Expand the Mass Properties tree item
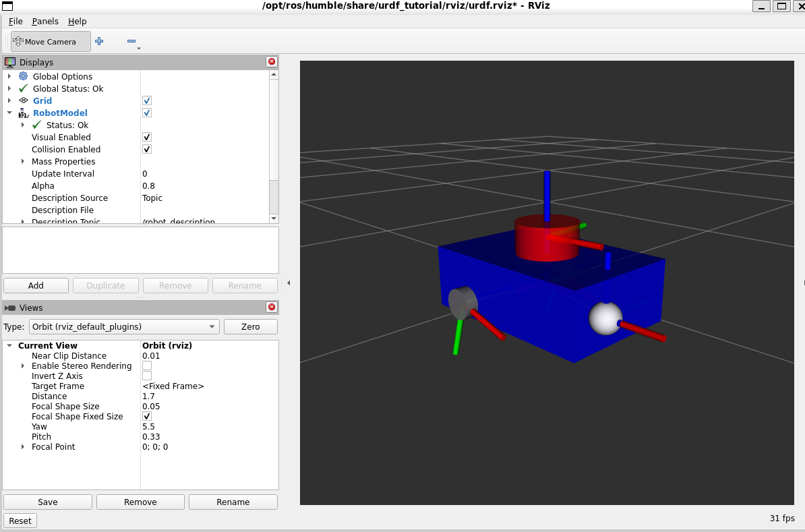Screen dimensions: 805x532 point(23,162)
